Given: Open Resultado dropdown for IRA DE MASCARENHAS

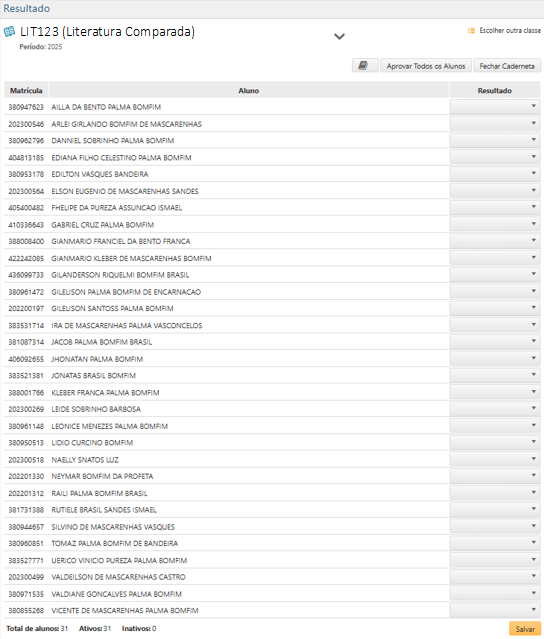Looking at the screenshot, I should pos(495,325).
